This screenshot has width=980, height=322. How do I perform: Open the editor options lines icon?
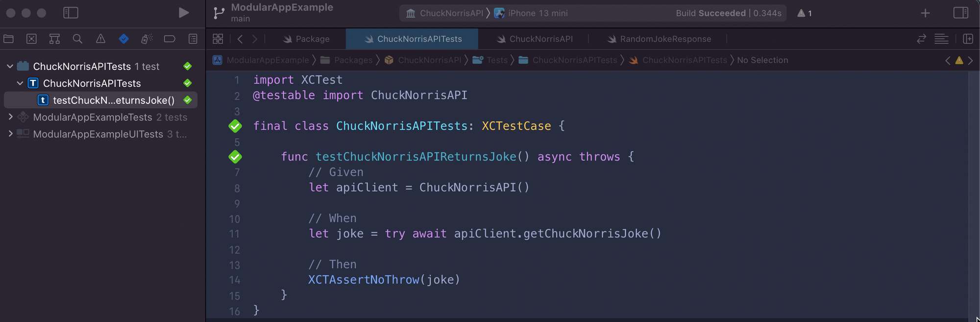tap(941, 39)
